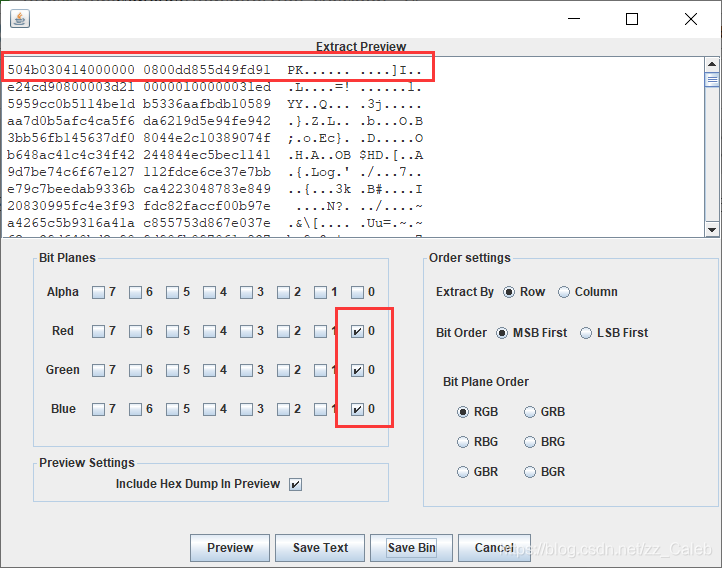Minimize the Extract Preview window
The image size is (722, 568).
(574, 19)
